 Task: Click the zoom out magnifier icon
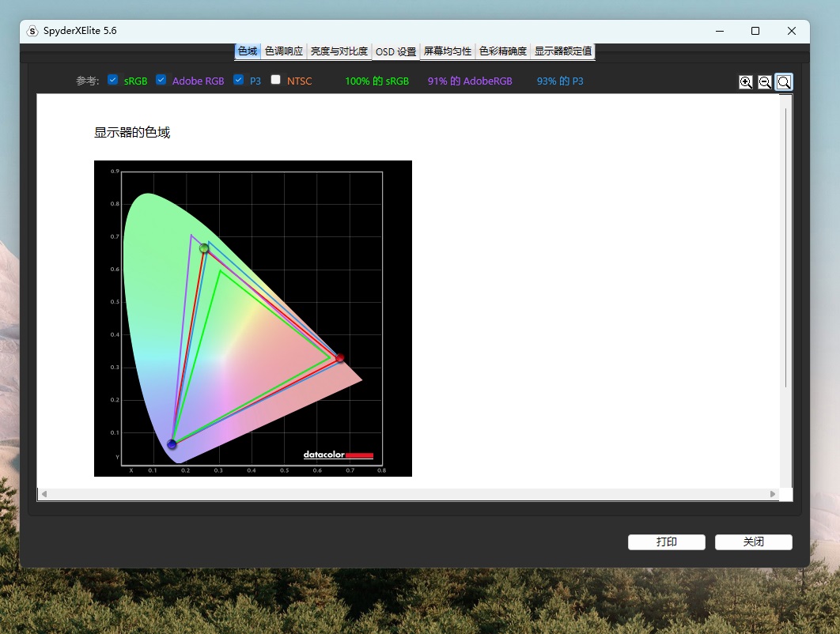(x=765, y=82)
